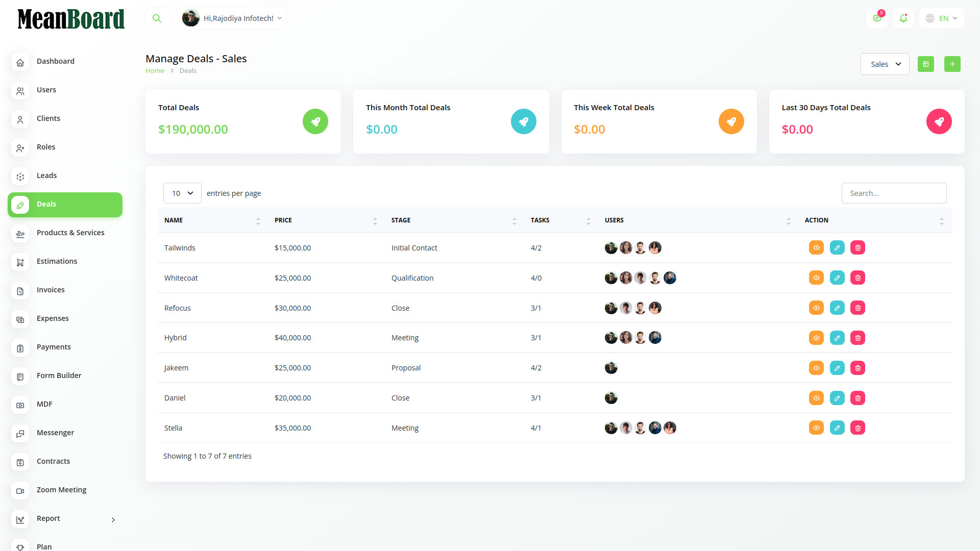Click the green plus button to add deal

tap(952, 64)
